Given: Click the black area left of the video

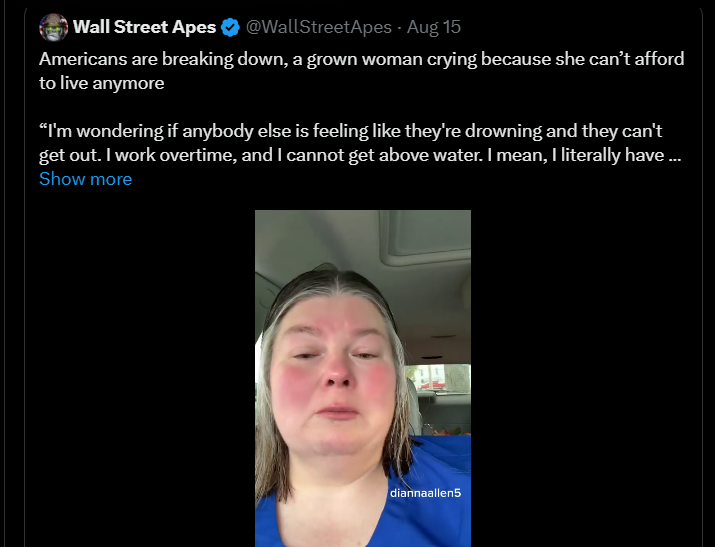Looking at the screenshot, I should [140, 380].
